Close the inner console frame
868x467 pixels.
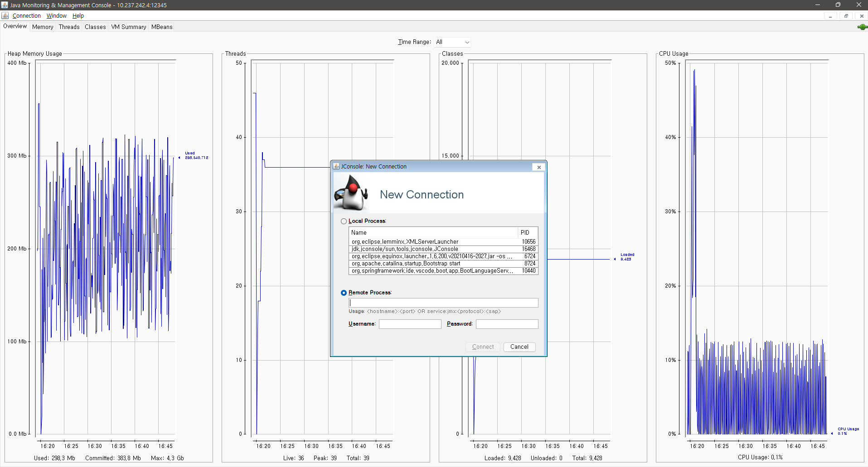tap(861, 16)
